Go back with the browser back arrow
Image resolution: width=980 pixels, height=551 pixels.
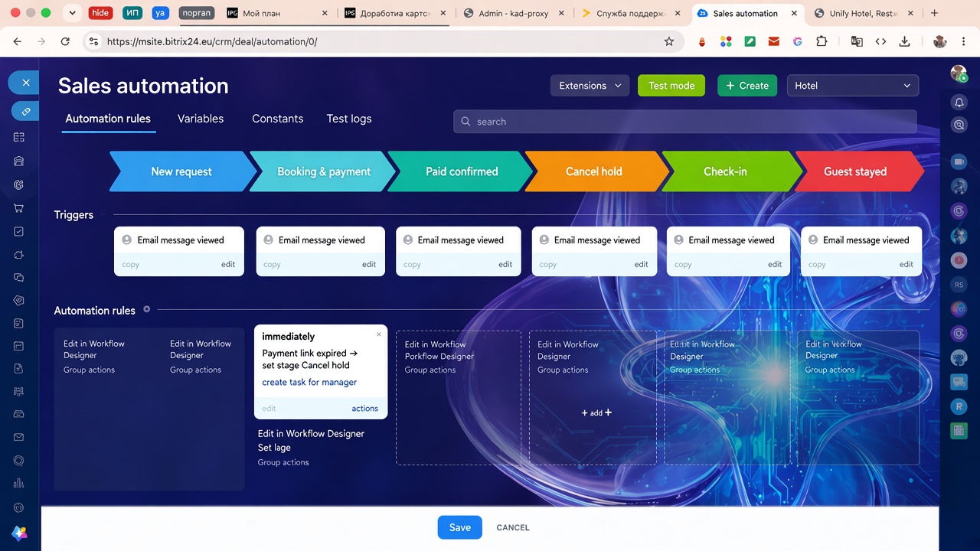click(18, 41)
